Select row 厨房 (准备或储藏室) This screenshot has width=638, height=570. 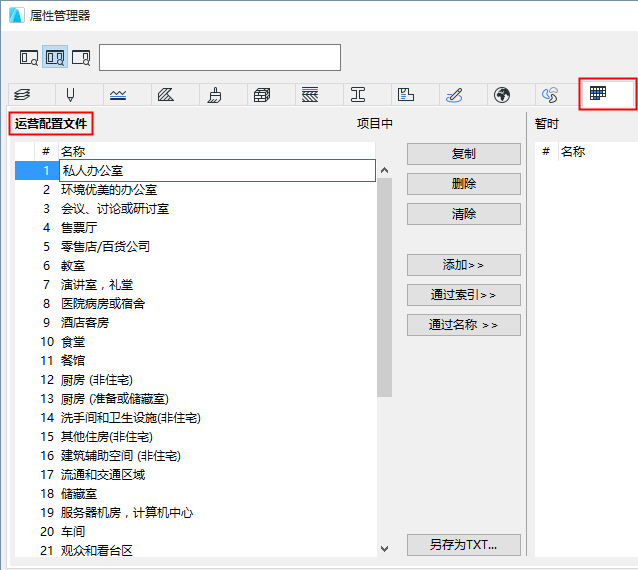tap(195, 398)
